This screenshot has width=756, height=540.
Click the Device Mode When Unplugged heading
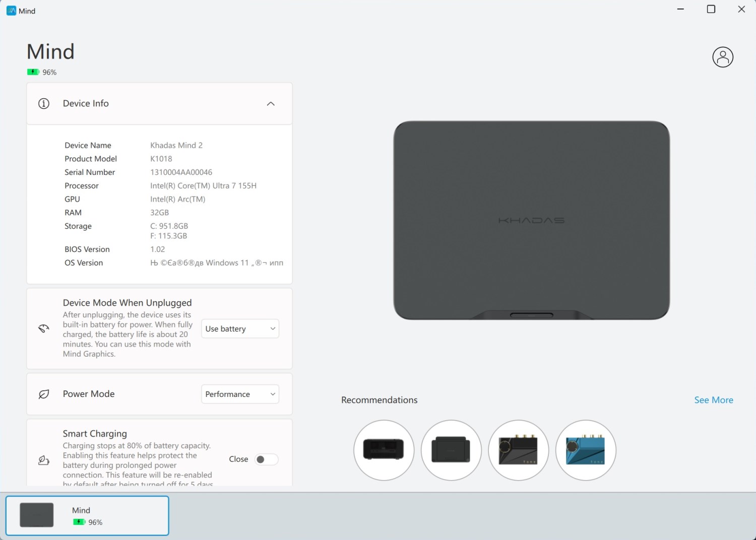click(x=128, y=303)
